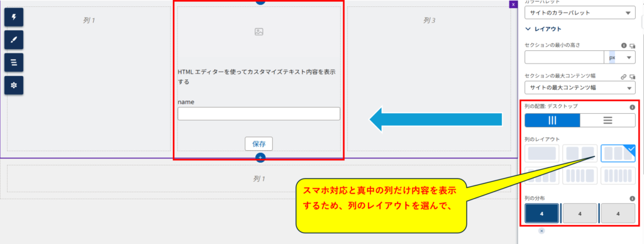Open the list lines icon in left toolbar
The height and width of the screenshot is (244, 644).
(x=14, y=62)
